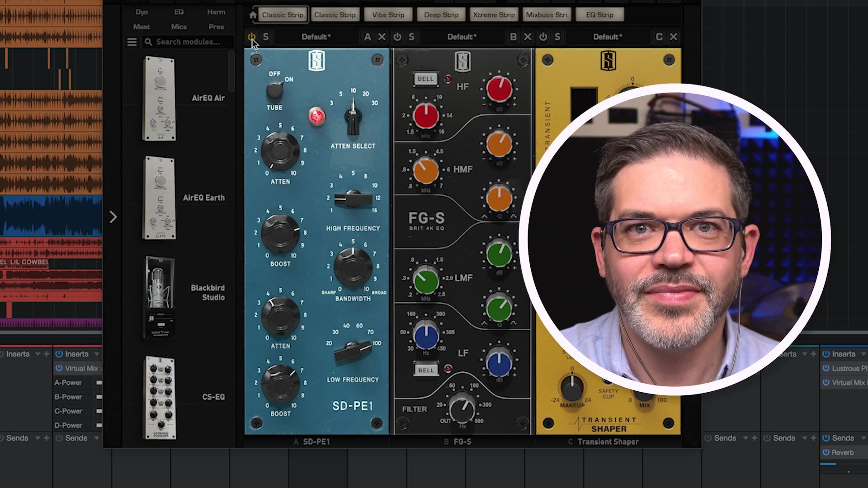The width and height of the screenshot is (868, 488).
Task: Solo the slot C module
Action: pos(557,37)
